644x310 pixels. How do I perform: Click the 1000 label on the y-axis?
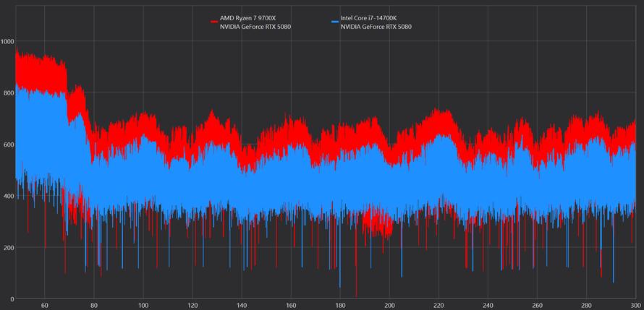click(7, 42)
